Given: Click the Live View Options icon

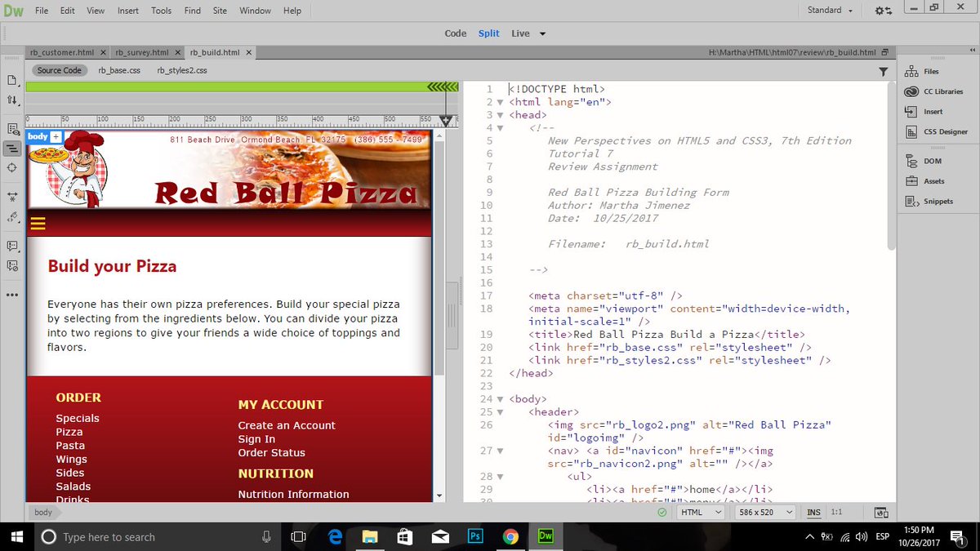Looking at the screenshot, I should (x=12, y=128).
